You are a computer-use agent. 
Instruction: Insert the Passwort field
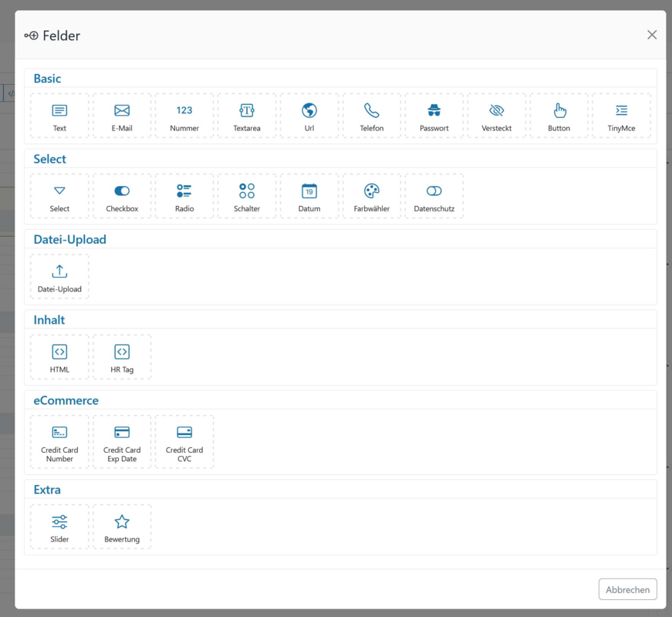[x=434, y=116]
